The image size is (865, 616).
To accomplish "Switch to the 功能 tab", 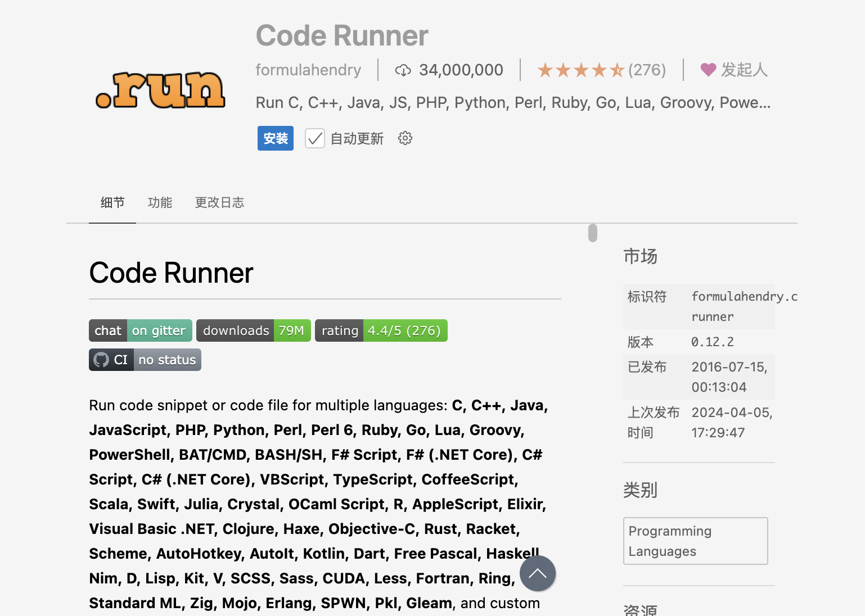I will tap(160, 202).
